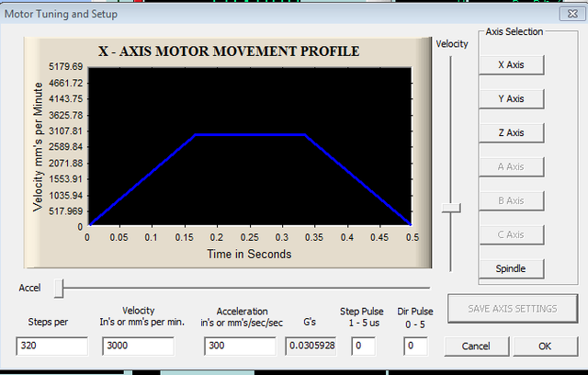Click the 'Axis Selection' group label
The image size is (588, 375).
[514, 32]
